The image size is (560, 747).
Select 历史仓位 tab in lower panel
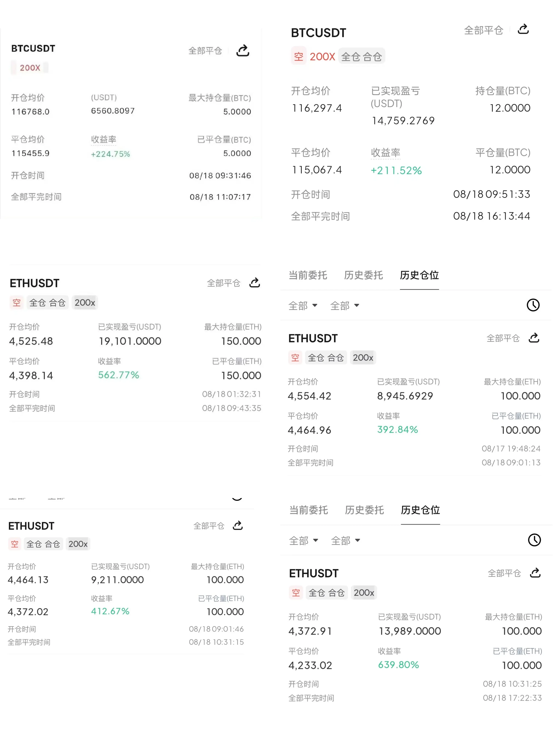point(420,510)
